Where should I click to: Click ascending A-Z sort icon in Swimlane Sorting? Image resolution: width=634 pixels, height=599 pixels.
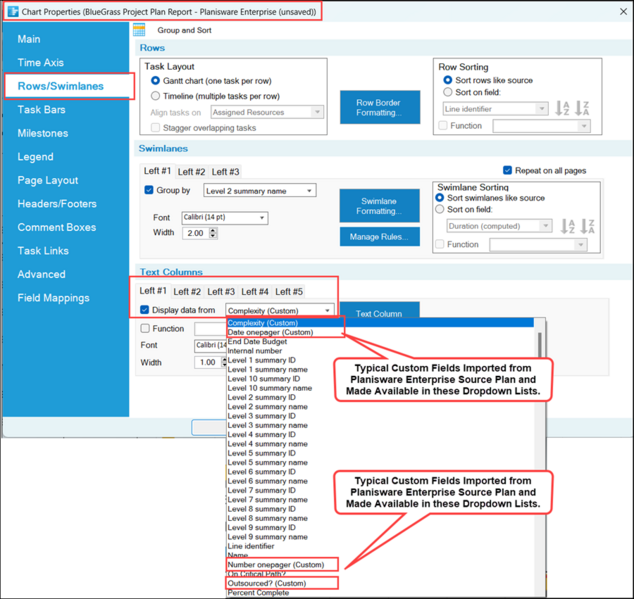(x=567, y=226)
